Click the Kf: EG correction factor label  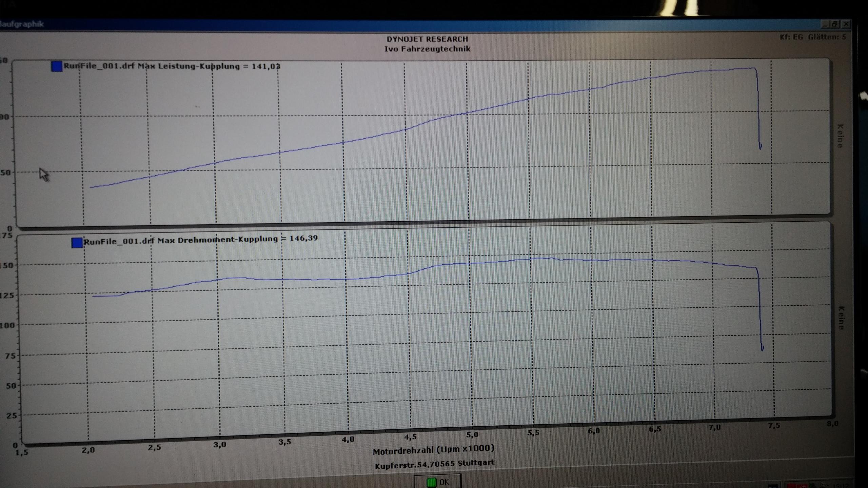pos(791,37)
